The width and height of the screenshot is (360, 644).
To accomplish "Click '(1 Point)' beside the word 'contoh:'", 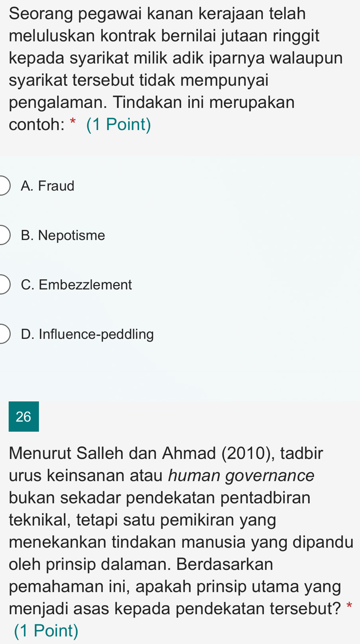I will (x=119, y=125).
